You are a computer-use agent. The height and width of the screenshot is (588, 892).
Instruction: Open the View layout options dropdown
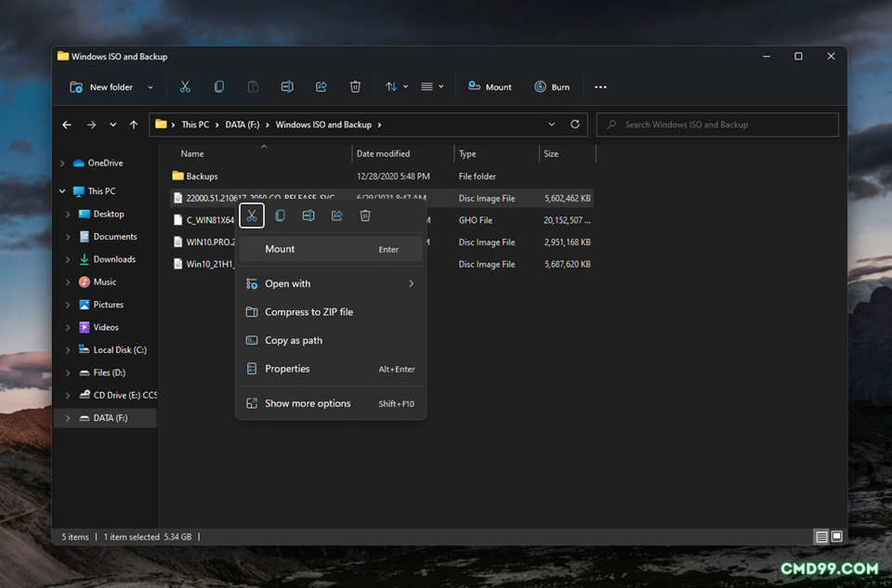[432, 87]
